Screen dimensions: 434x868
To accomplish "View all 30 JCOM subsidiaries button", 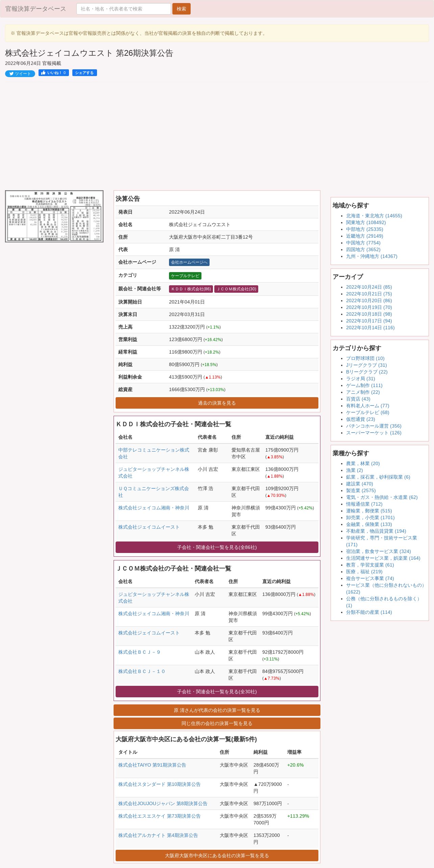I will [217, 692].
